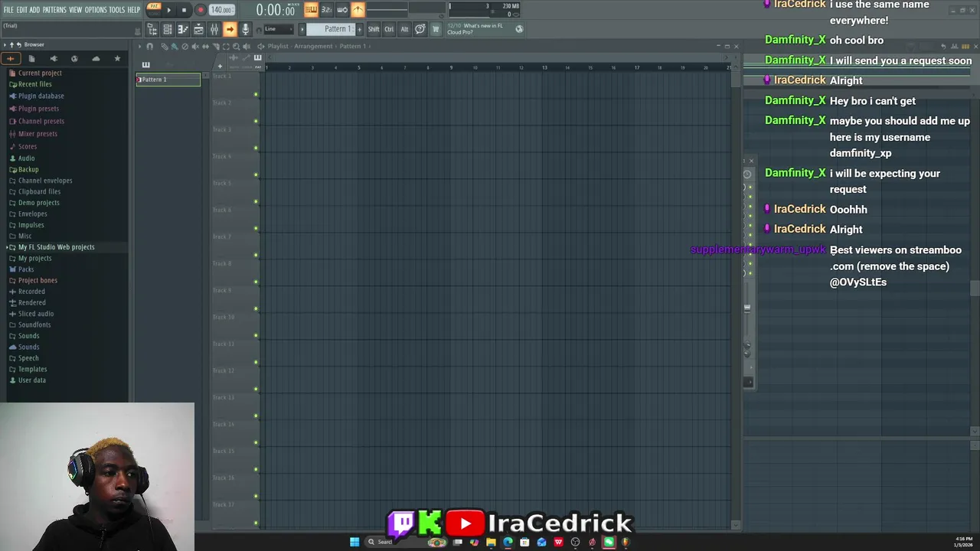980x551 pixels.
Task: Open the browser plugin tab icon
Action: click(54, 59)
